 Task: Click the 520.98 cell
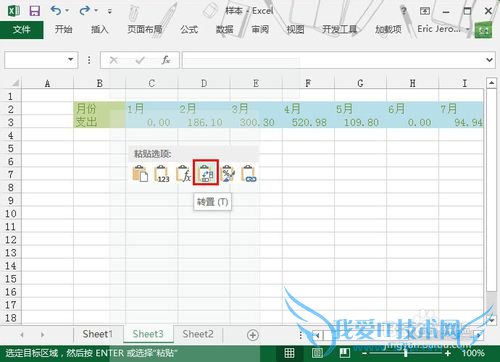(308, 122)
